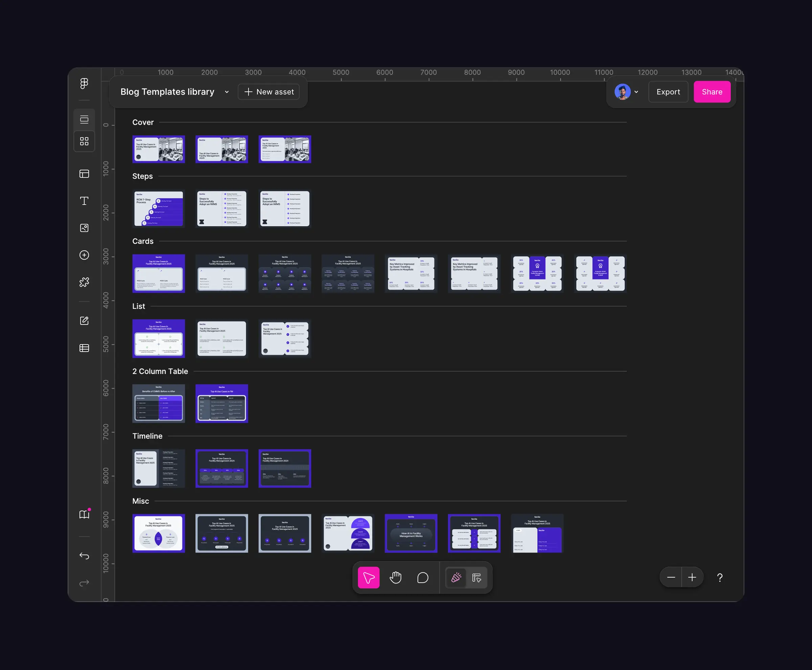Expand the Blog Templates library dropdown
812x670 pixels.
pyautogui.click(x=227, y=92)
